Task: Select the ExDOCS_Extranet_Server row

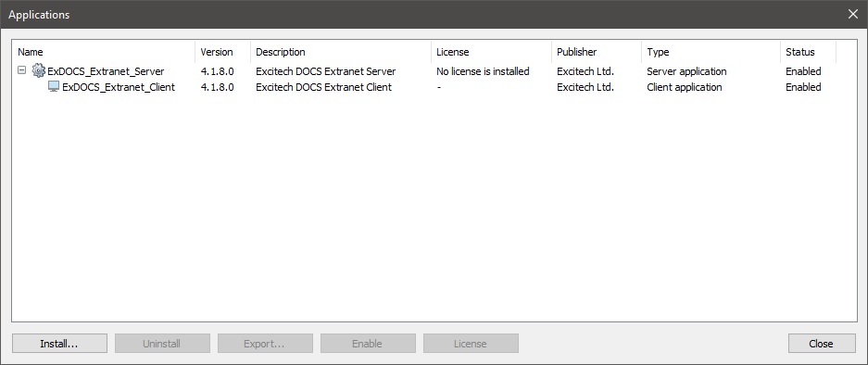Action: pos(424,71)
